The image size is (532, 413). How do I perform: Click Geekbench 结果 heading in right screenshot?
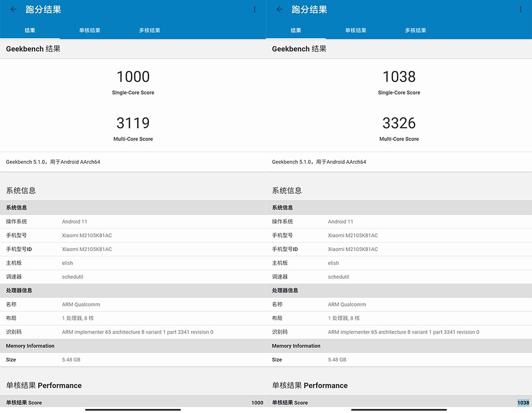click(299, 49)
